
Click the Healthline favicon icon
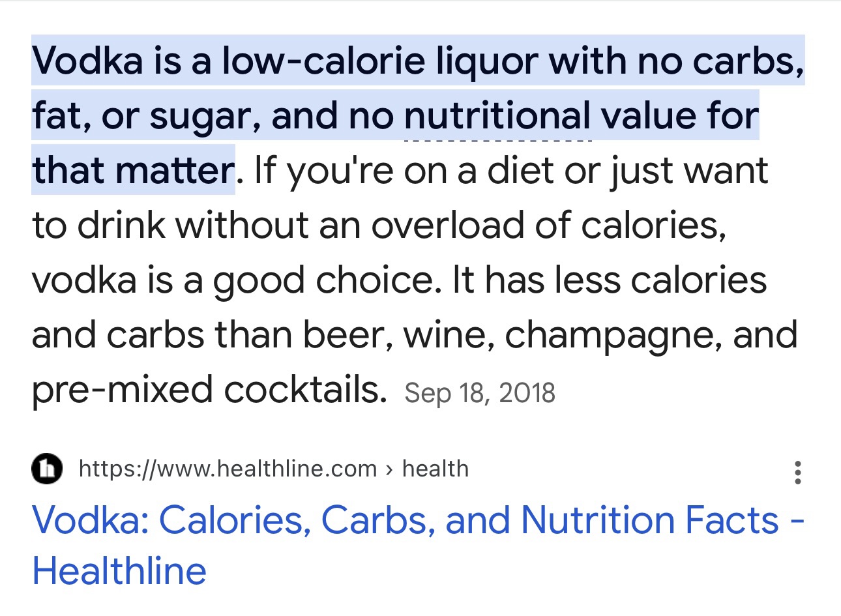pyautogui.click(x=47, y=469)
